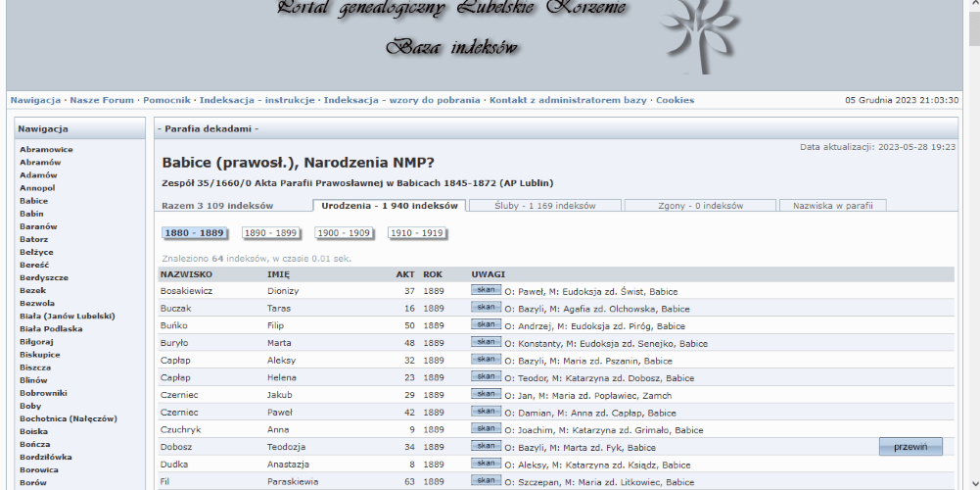Show the Razem 3 109 indeksów tab
This screenshot has height=490, width=980.
click(x=217, y=206)
